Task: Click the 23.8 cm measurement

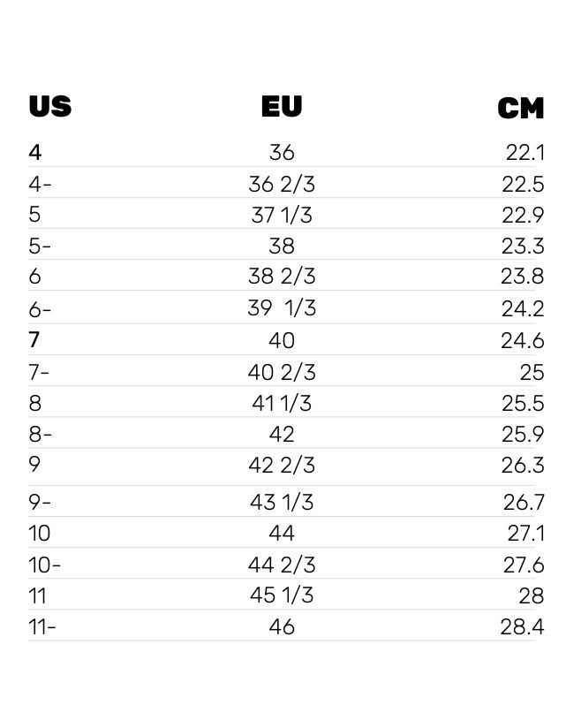Action: [x=523, y=277]
